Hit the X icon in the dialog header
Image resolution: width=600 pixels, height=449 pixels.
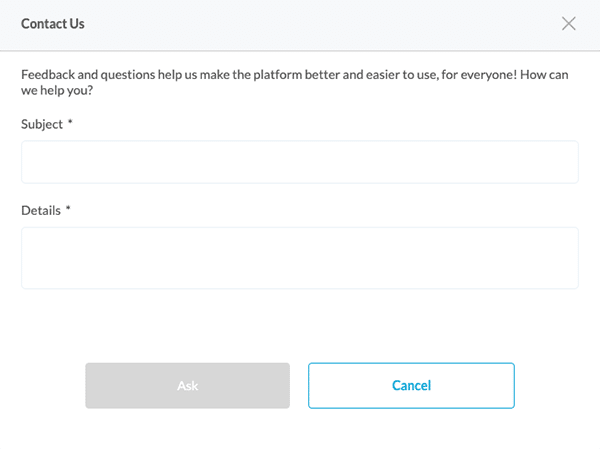569,24
